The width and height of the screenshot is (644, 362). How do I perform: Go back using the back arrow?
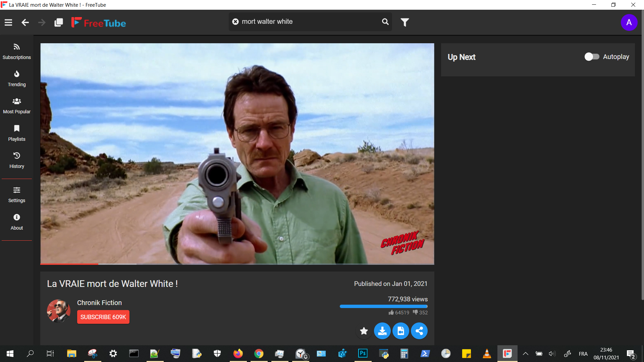(25, 22)
